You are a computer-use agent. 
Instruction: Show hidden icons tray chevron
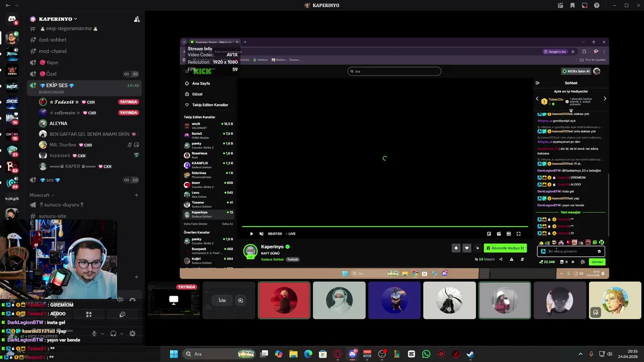[x=580, y=354]
